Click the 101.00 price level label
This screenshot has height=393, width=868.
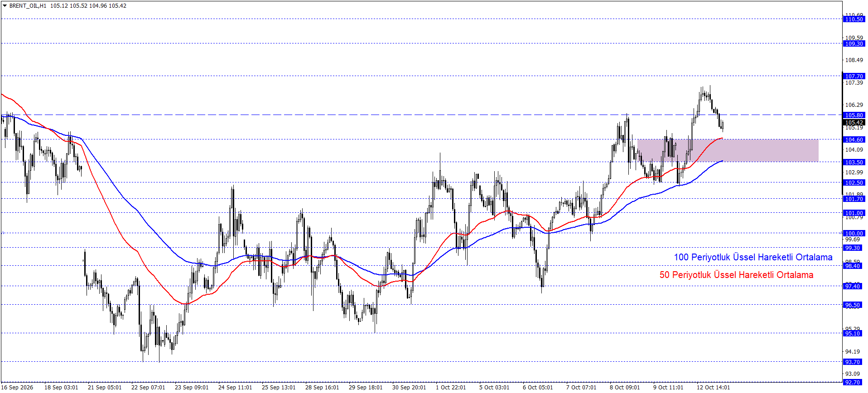[854, 213]
